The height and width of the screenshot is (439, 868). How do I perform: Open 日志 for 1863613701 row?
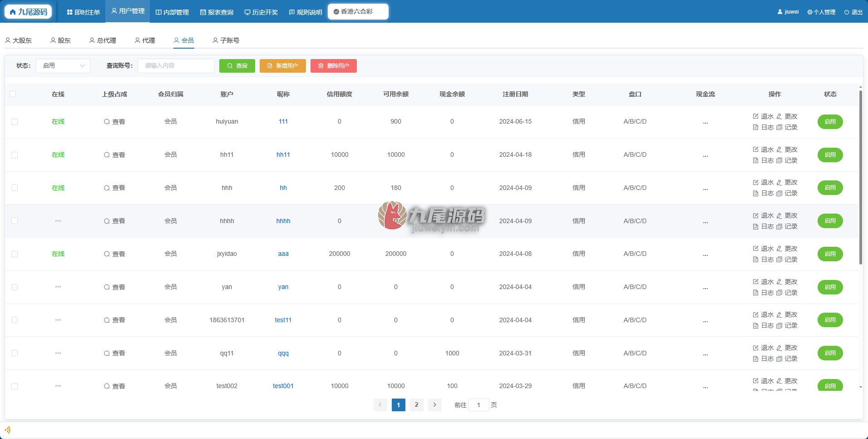(763, 325)
